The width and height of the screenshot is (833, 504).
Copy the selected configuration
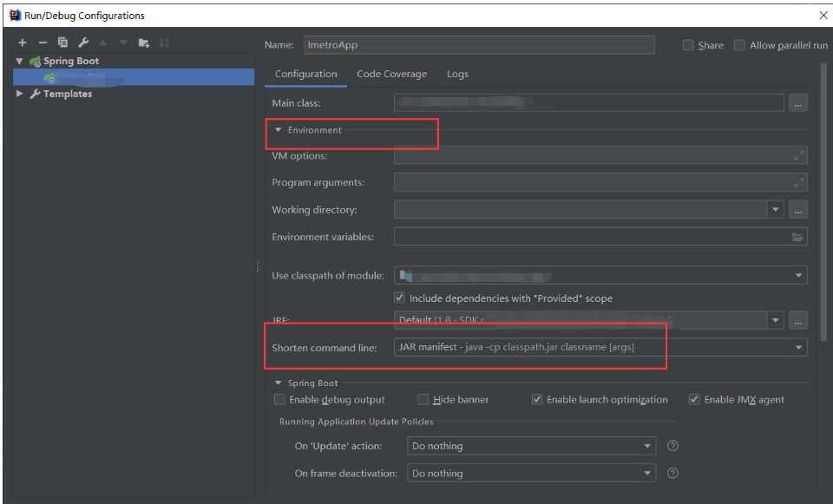pos(62,43)
